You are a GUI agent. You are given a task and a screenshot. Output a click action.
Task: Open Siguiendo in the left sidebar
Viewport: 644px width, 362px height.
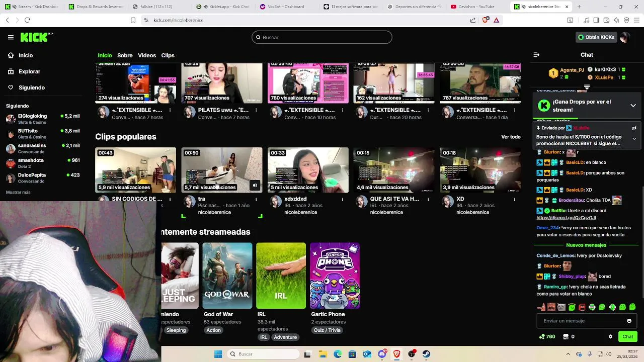pos(32,87)
